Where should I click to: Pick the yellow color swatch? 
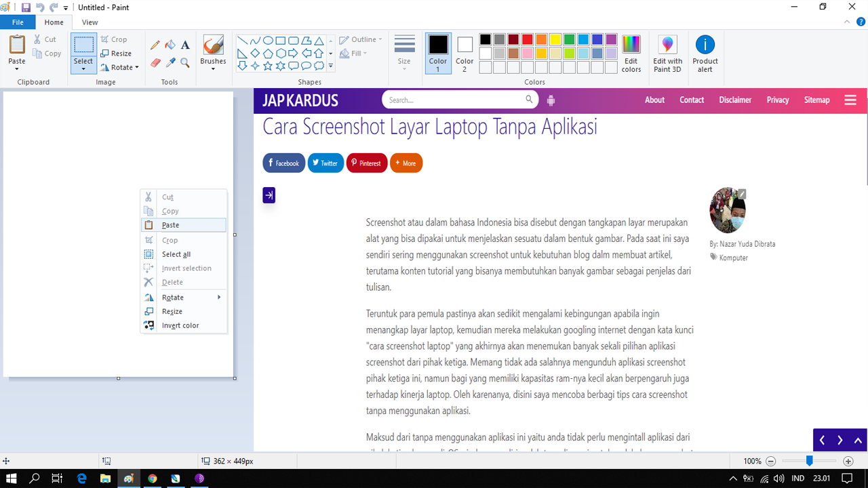(x=555, y=39)
